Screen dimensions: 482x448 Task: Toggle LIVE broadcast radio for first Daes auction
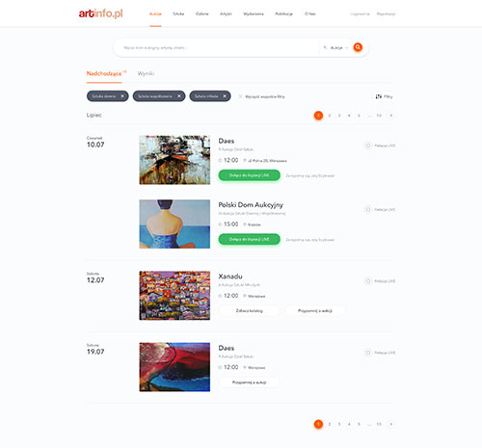point(368,145)
